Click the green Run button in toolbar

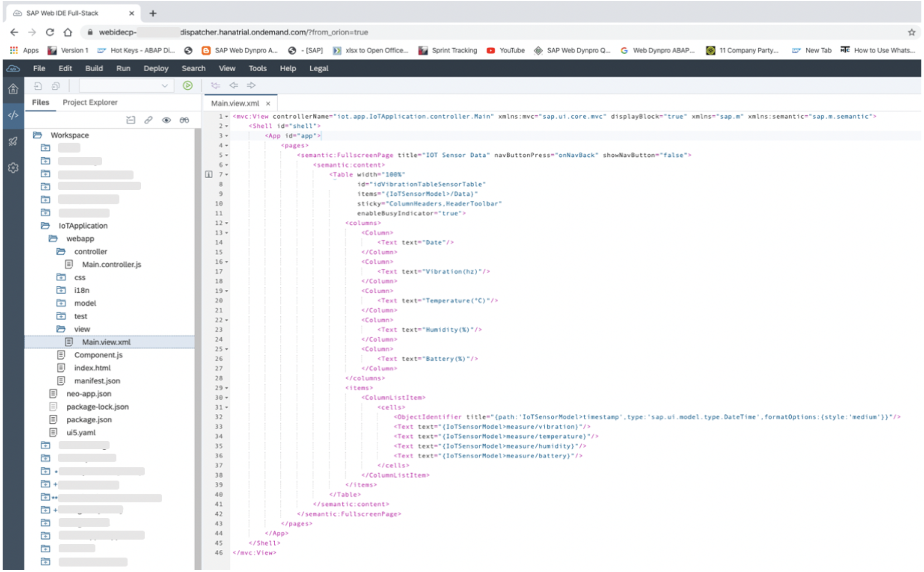coord(188,85)
